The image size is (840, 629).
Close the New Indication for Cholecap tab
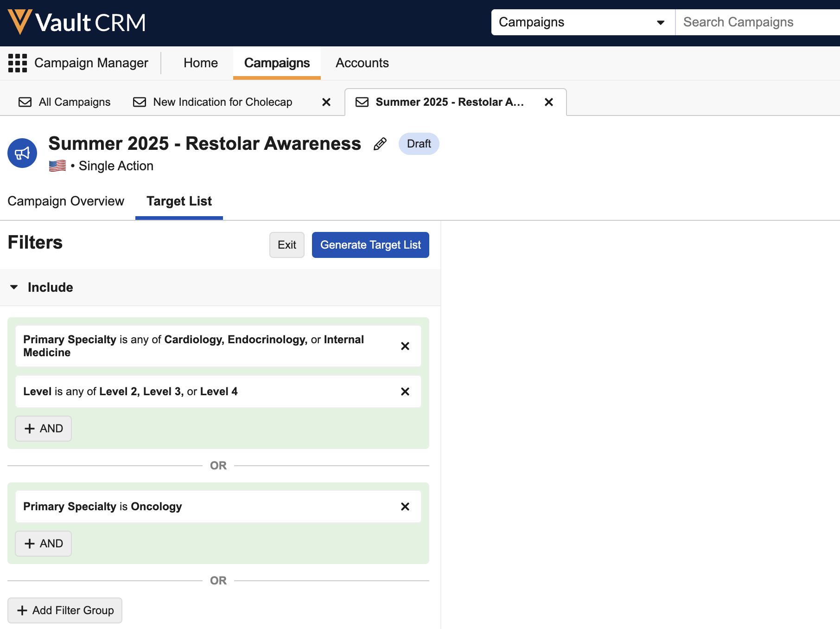(x=326, y=102)
